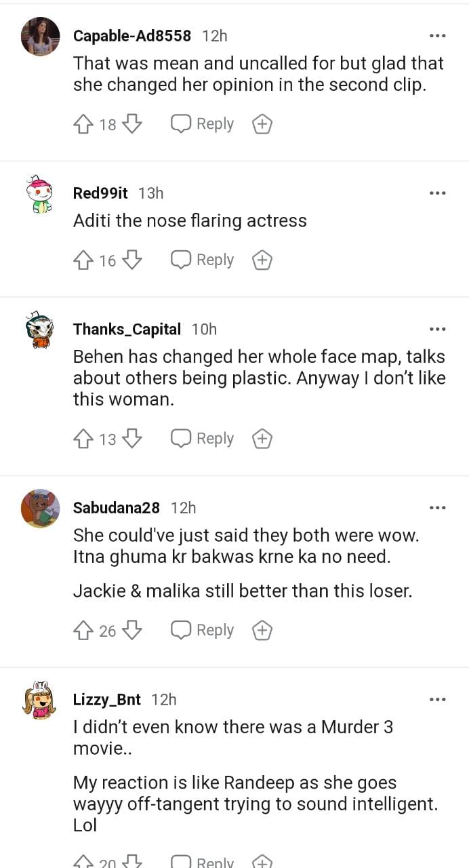View Sabudana28's avatar image
This screenshot has width=469, height=868.
click(40, 508)
